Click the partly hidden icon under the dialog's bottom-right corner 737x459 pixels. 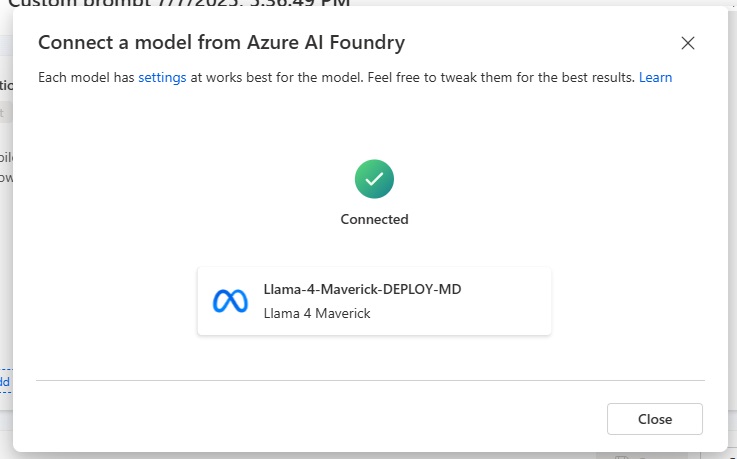tap(621, 456)
